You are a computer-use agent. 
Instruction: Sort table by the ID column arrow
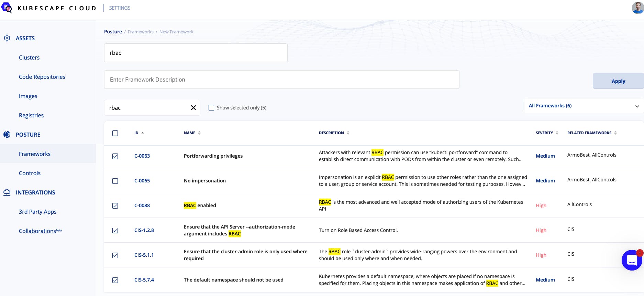point(143,133)
